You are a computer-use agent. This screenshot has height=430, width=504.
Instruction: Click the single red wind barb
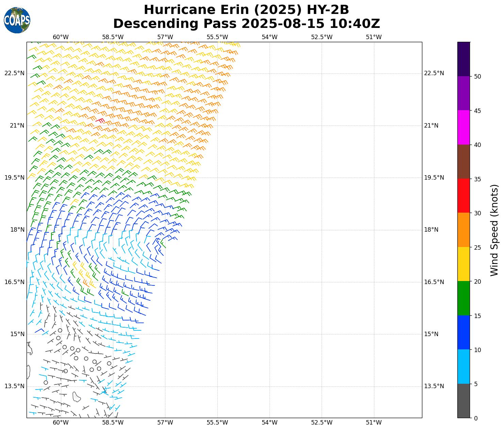pyautogui.click(x=100, y=120)
